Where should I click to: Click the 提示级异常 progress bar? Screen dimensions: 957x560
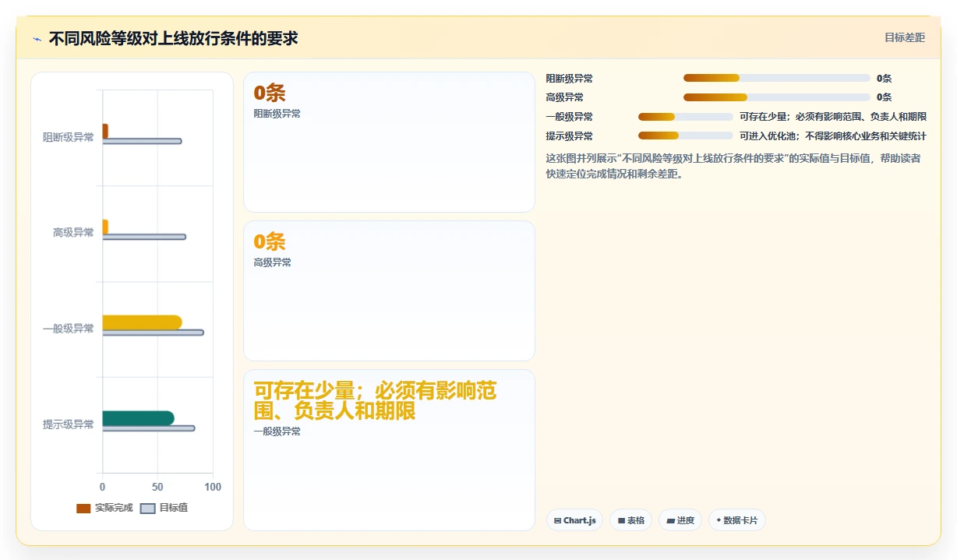click(x=686, y=136)
